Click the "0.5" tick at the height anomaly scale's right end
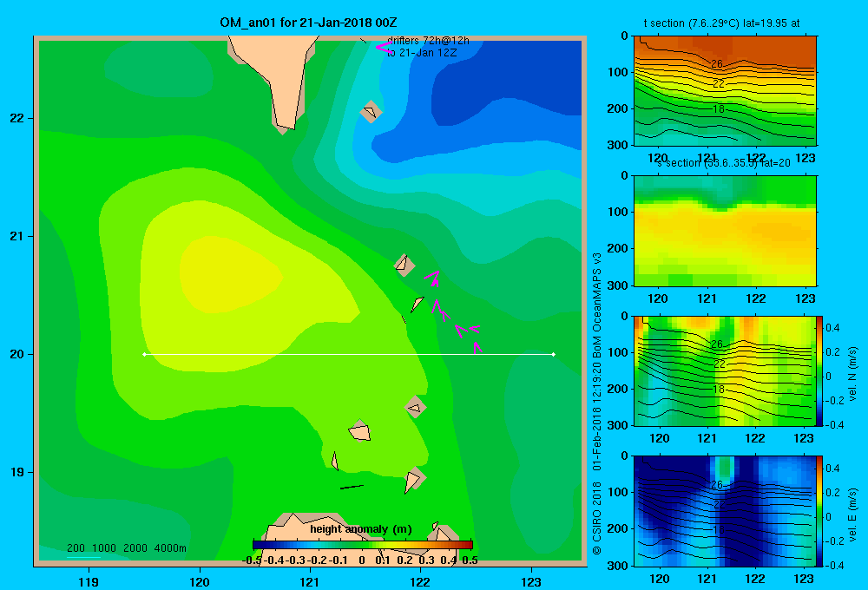The image size is (868, 590). point(470,560)
